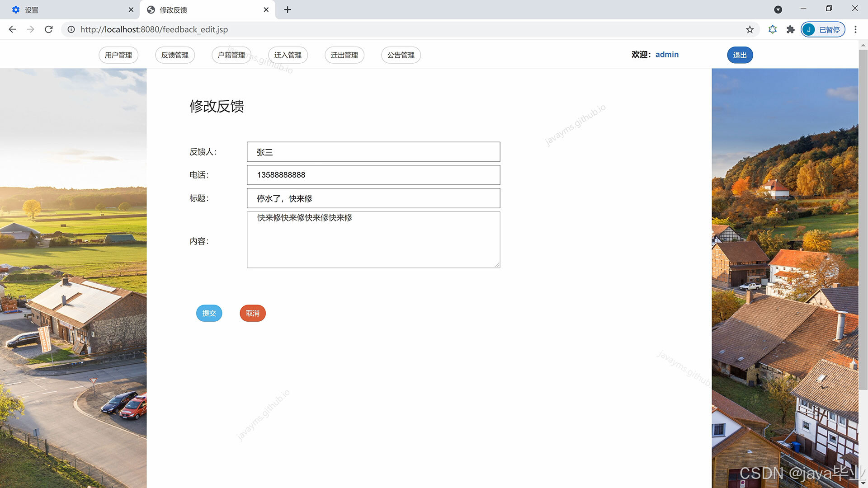Screen dimensions: 868x488
Task: Click the 修改反馈 page heading
Action: pyautogui.click(x=217, y=106)
